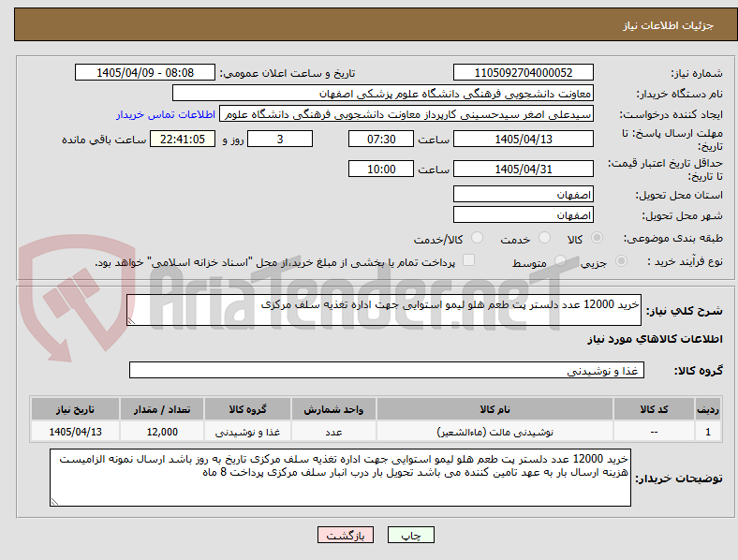Click the request number field 1105092704000052
The height and width of the screenshot is (560, 738).
(523, 72)
